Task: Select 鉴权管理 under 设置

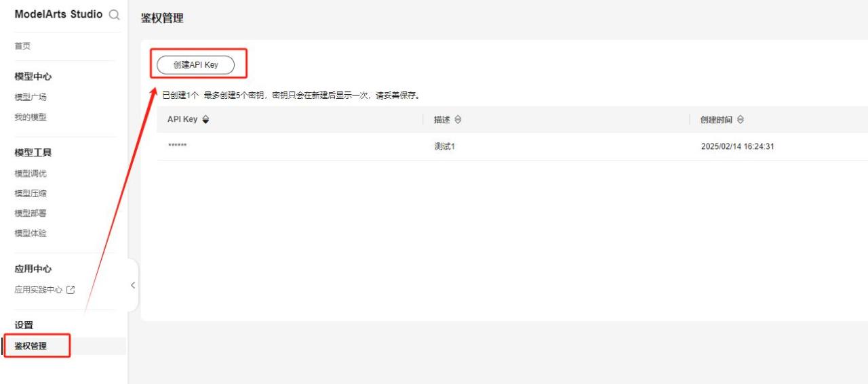Action: (31, 346)
